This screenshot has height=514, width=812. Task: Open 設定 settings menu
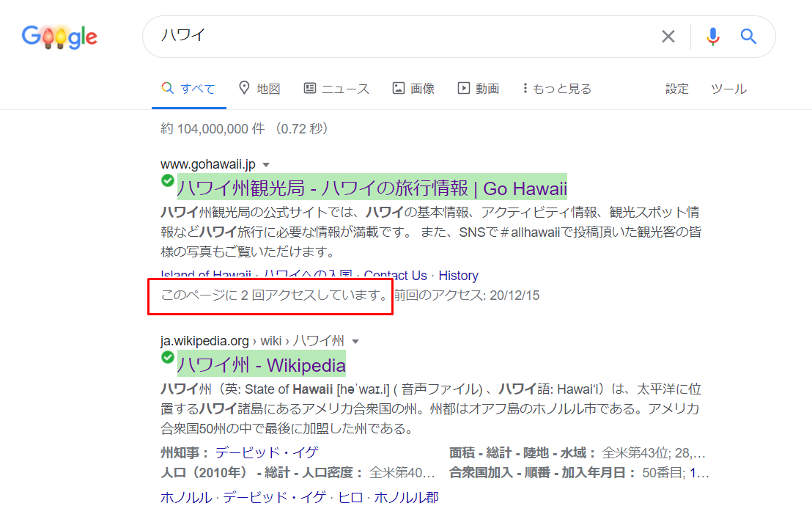[677, 89]
